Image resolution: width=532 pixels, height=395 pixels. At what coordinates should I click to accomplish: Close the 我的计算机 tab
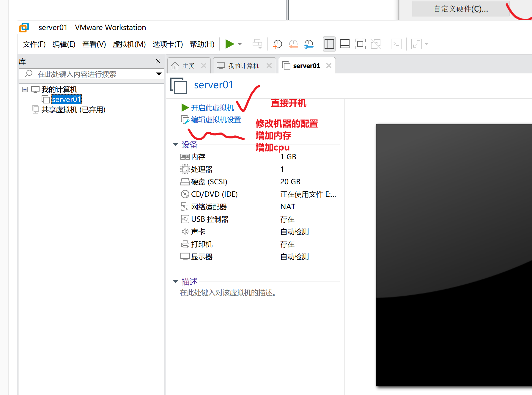(269, 66)
